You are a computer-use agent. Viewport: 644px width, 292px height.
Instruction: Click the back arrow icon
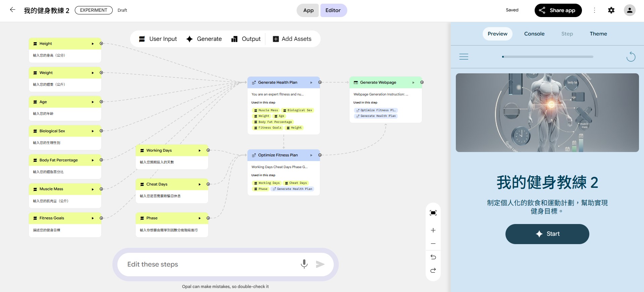click(12, 10)
